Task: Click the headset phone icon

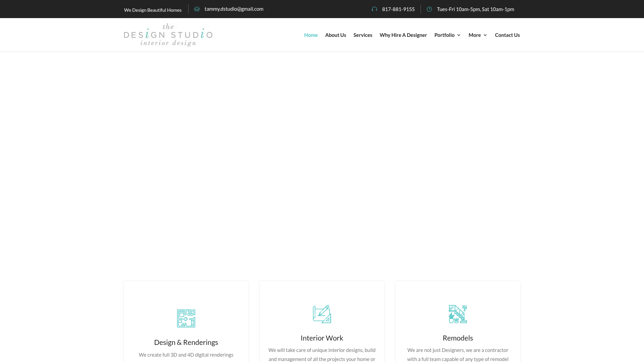Action: (374, 9)
